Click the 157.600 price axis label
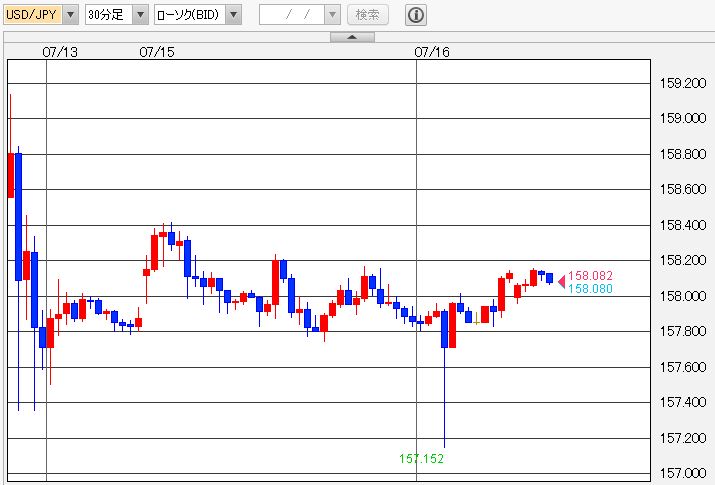Screen dimensions: 715x485 click(x=683, y=367)
